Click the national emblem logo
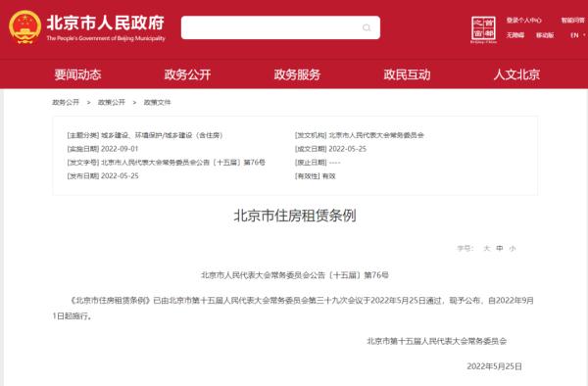588x386 pixels. point(25,27)
